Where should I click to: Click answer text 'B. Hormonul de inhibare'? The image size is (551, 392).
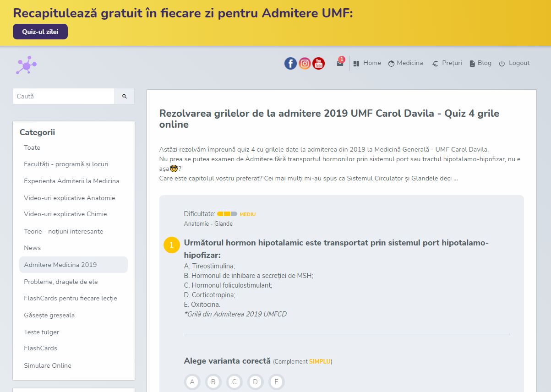pyautogui.click(x=249, y=276)
